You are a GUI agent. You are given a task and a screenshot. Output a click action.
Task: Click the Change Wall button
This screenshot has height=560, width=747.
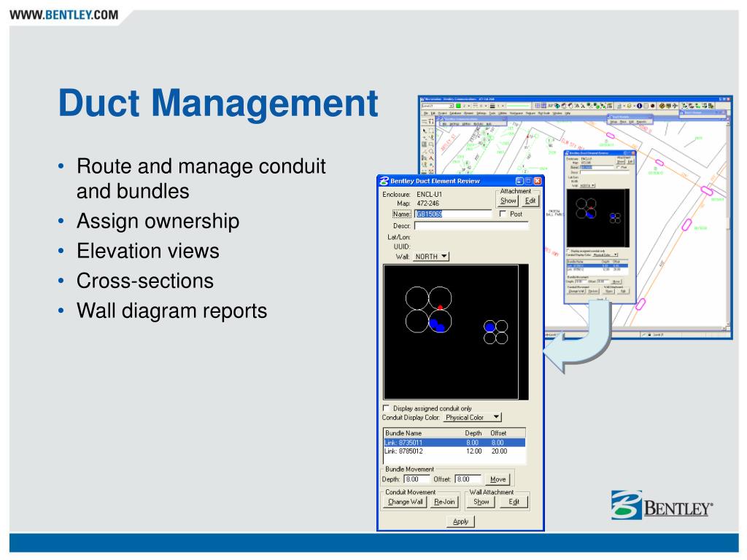tap(406, 502)
